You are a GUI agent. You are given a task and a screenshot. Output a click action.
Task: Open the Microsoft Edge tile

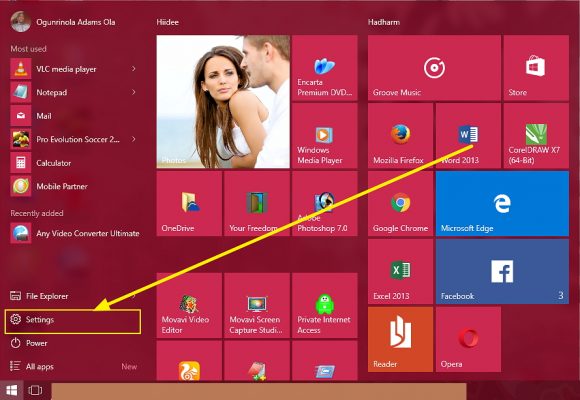pos(502,204)
